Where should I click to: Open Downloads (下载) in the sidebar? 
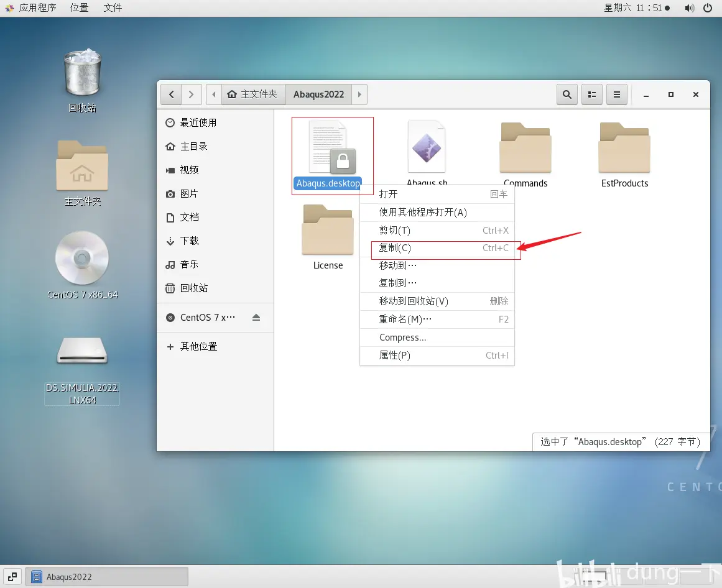(x=216, y=241)
